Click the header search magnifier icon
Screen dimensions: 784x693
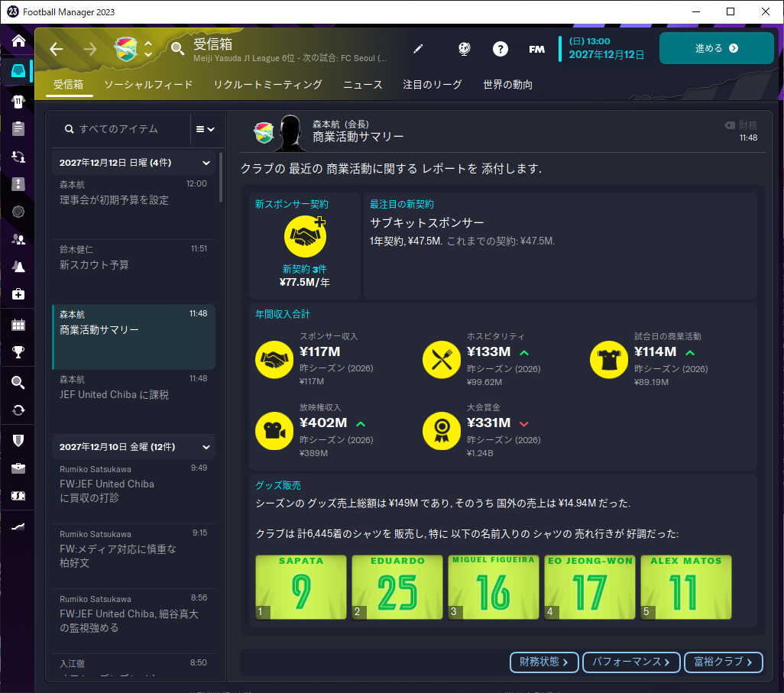click(177, 48)
